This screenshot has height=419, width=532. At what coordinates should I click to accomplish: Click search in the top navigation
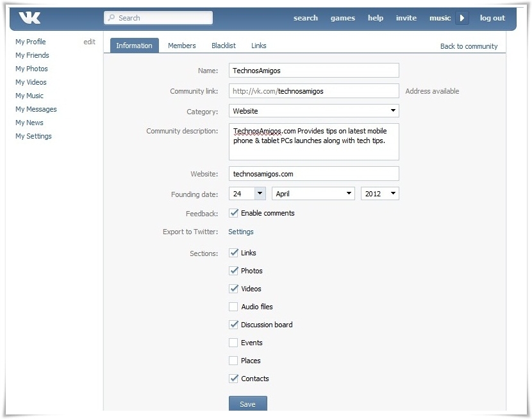[306, 18]
